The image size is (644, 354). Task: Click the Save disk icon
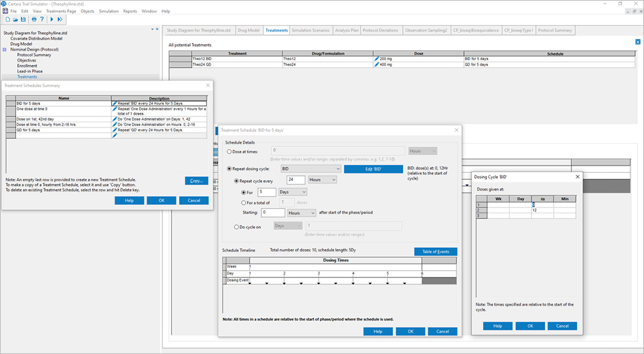(23, 20)
